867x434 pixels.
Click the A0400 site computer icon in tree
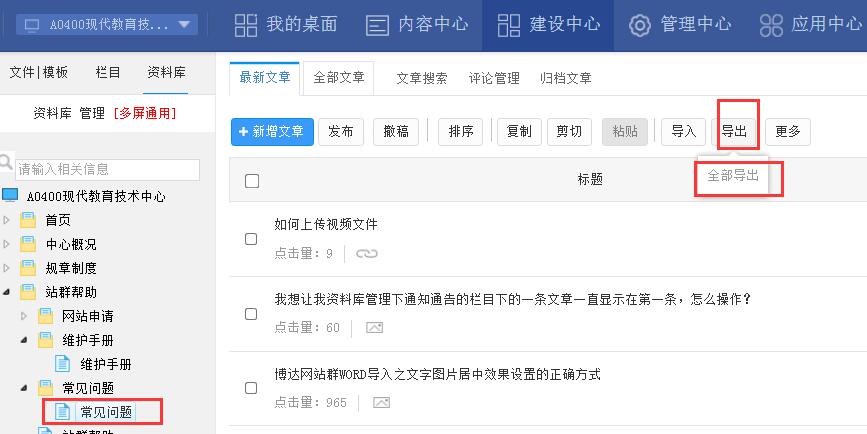[10, 196]
